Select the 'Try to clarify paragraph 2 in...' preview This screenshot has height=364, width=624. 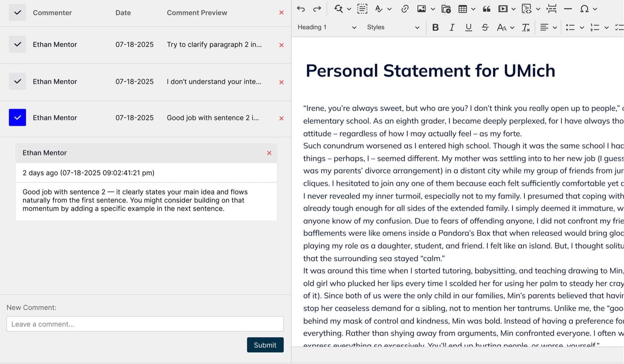coord(214,44)
